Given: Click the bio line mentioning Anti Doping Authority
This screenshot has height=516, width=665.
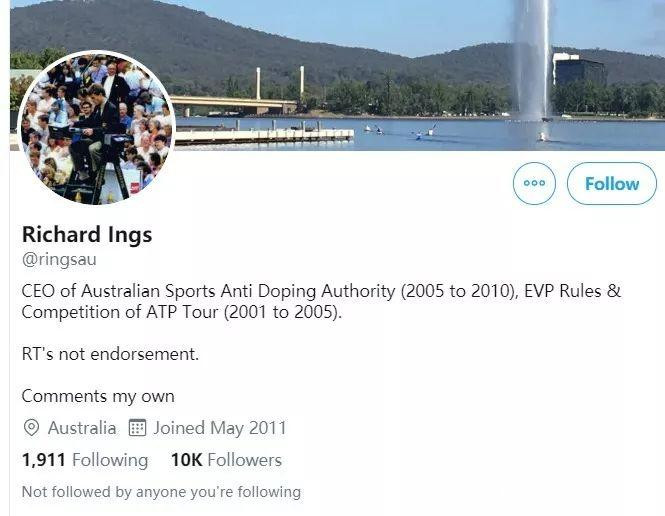Looking at the screenshot, I should tap(320, 291).
